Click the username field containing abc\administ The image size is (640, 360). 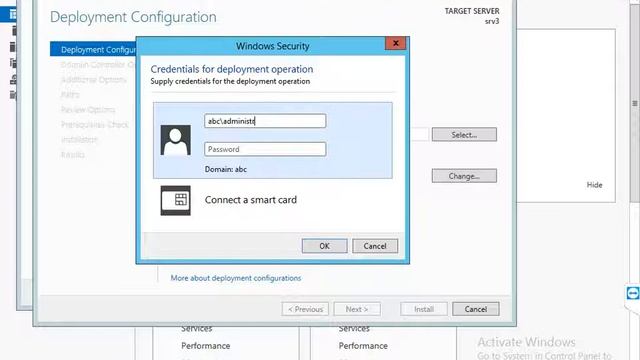coord(265,121)
